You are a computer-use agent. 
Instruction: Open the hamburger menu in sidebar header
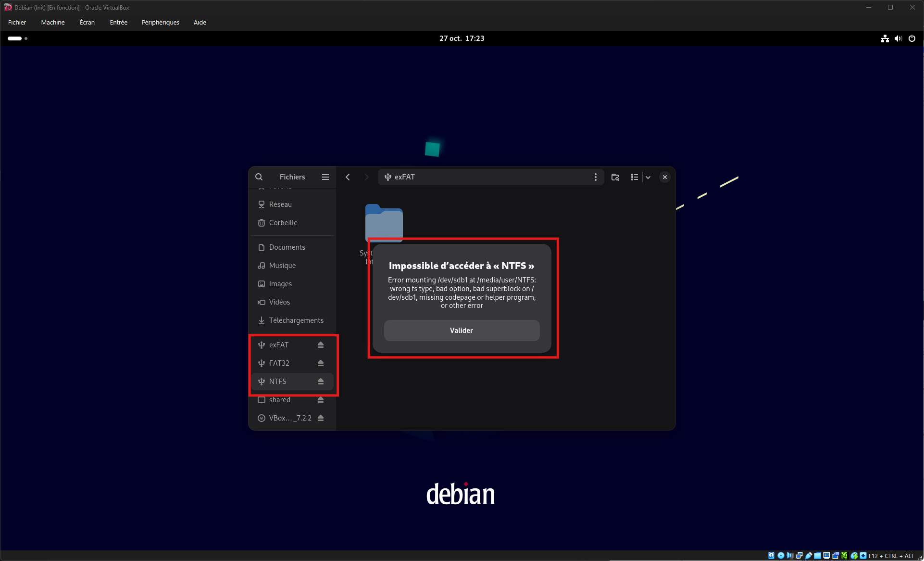click(325, 177)
